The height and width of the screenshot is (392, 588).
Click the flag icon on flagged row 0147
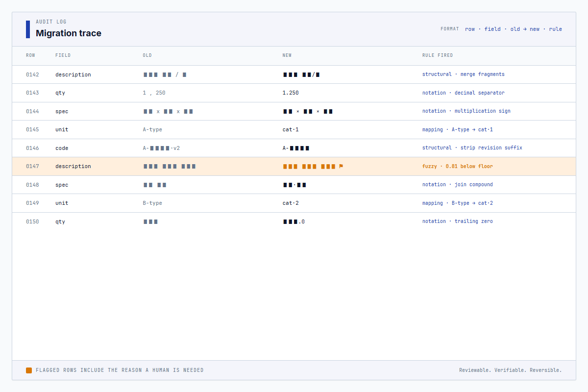[340, 166]
